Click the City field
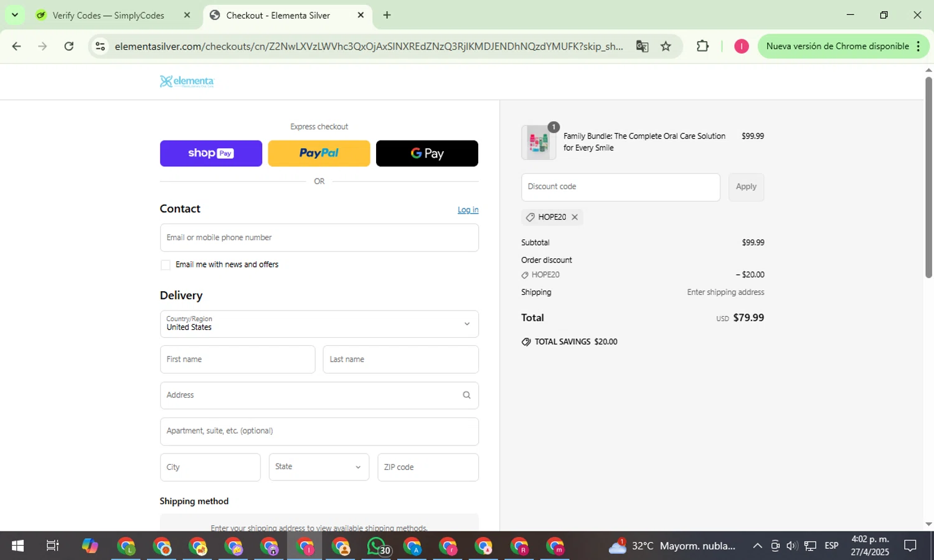The height and width of the screenshot is (560, 934). coord(210,467)
